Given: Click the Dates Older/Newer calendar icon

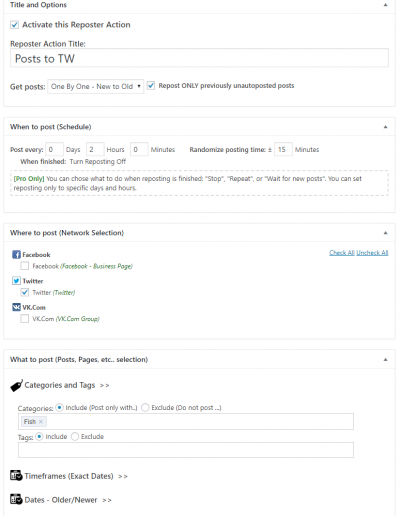Looking at the screenshot, I should coord(16,499).
